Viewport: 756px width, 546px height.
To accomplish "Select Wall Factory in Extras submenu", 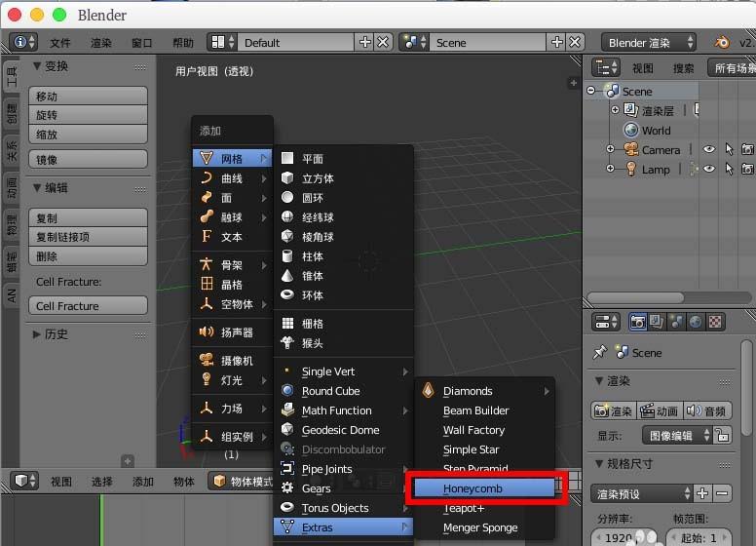I will [484, 430].
